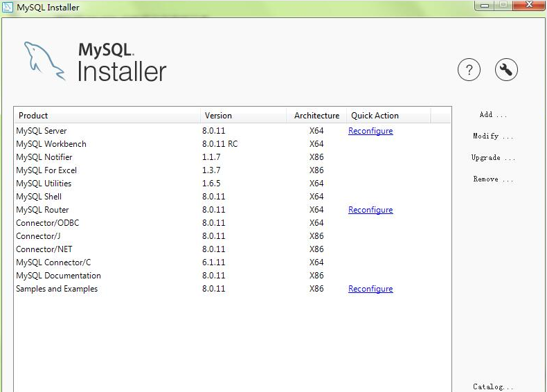This screenshot has width=547, height=392.
Task: Select the MySQL Documentation row
Action: pos(233,276)
